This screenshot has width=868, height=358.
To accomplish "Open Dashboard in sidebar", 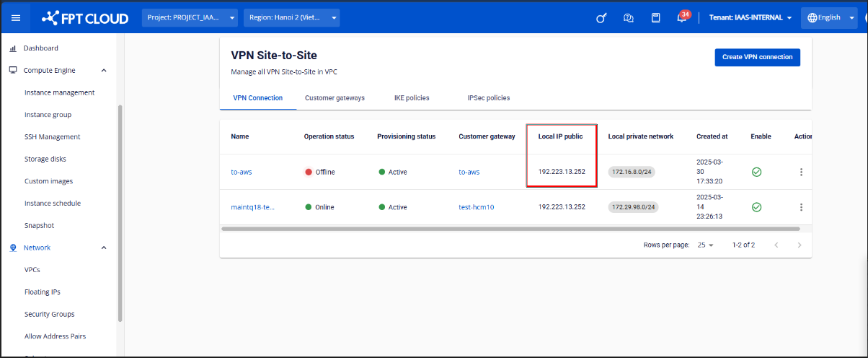I will point(40,48).
